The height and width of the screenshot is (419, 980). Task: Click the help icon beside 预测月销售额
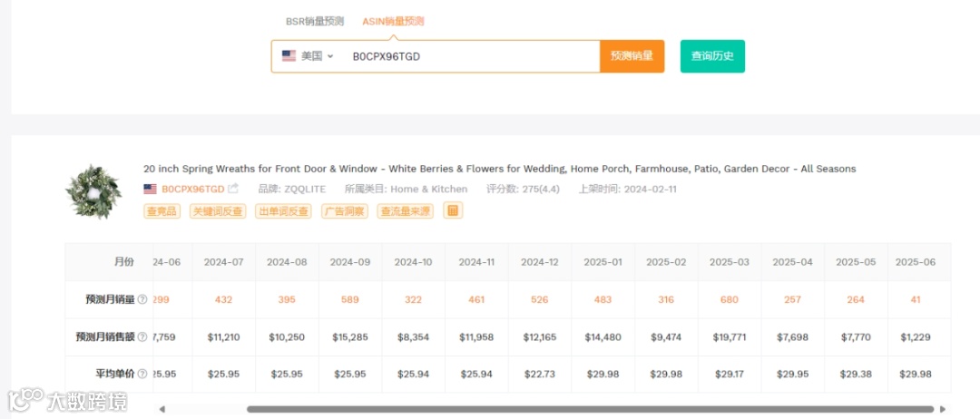[142, 337]
